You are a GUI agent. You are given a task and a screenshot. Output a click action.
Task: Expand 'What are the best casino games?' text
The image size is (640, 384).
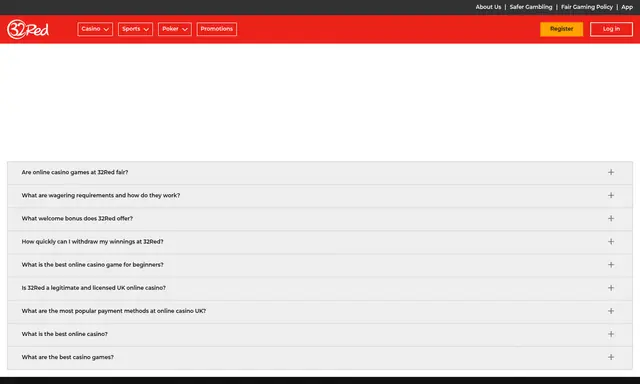point(67,357)
